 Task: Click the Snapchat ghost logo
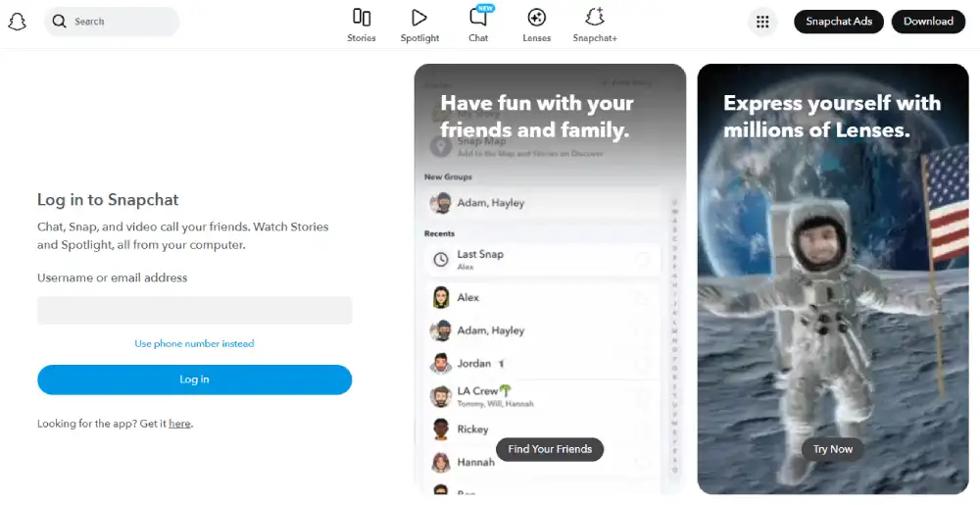(x=17, y=22)
